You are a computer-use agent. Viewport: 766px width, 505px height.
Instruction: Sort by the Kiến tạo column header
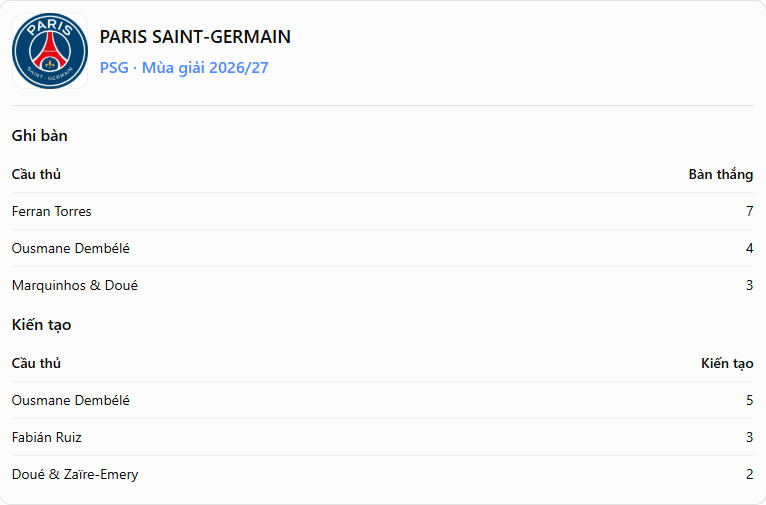tap(727, 363)
